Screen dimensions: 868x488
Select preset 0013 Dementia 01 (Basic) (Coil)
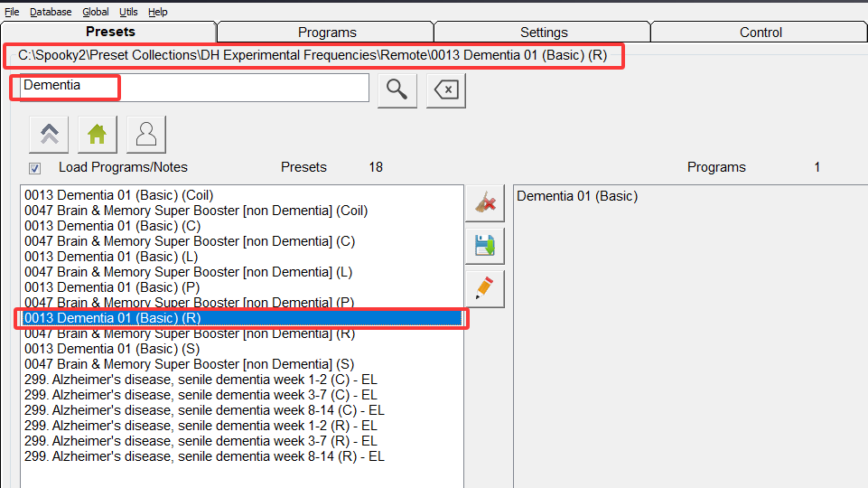[x=118, y=195]
